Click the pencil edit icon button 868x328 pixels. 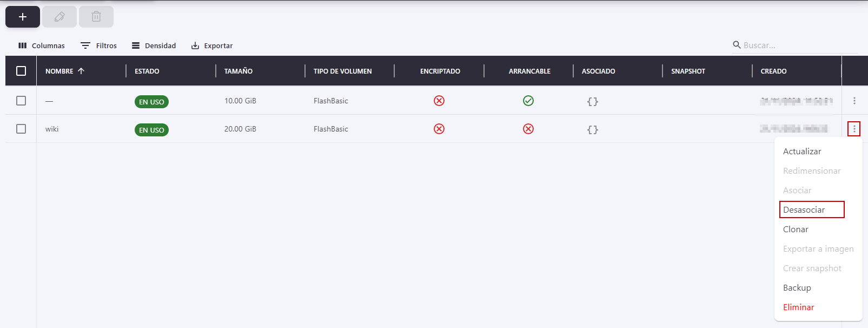point(59,17)
